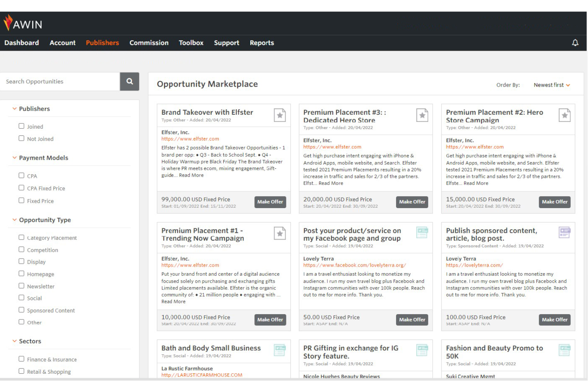Click the search magnifier button

(x=130, y=81)
